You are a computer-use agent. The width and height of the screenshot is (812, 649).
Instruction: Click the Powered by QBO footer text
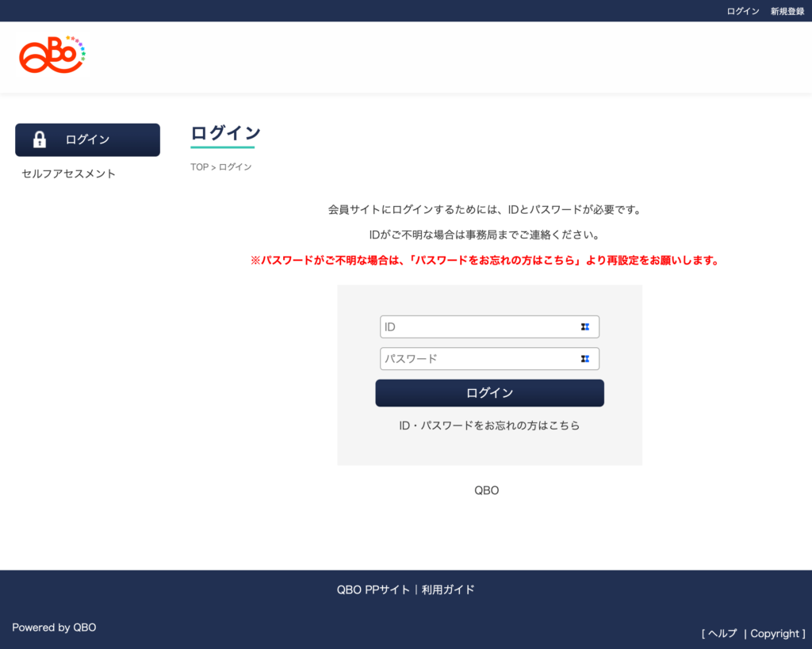point(54,628)
